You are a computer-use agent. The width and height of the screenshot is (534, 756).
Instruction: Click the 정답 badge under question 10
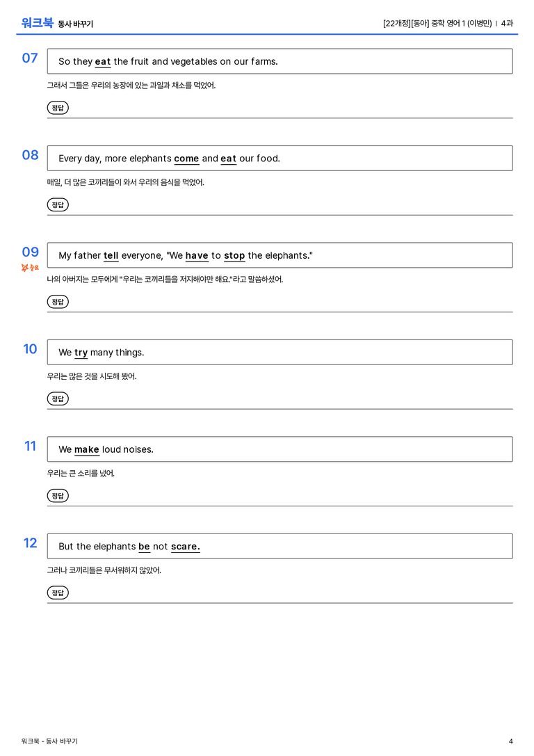(58, 399)
